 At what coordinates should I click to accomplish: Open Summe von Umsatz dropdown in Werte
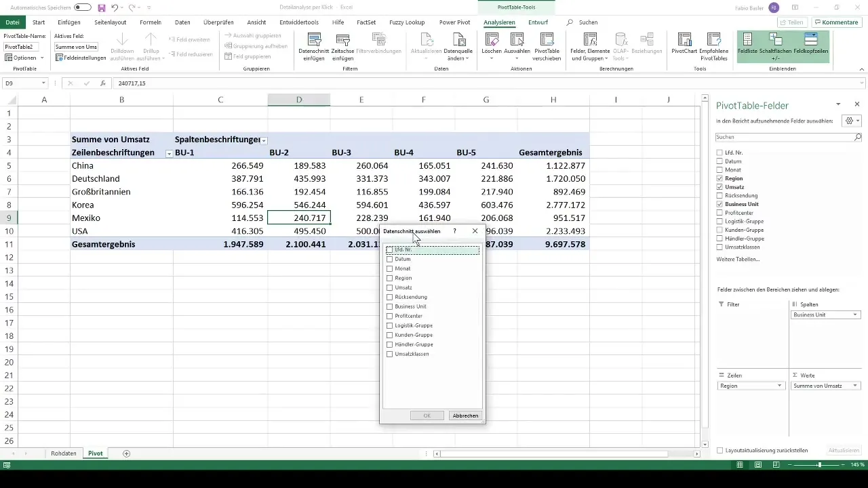point(856,386)
